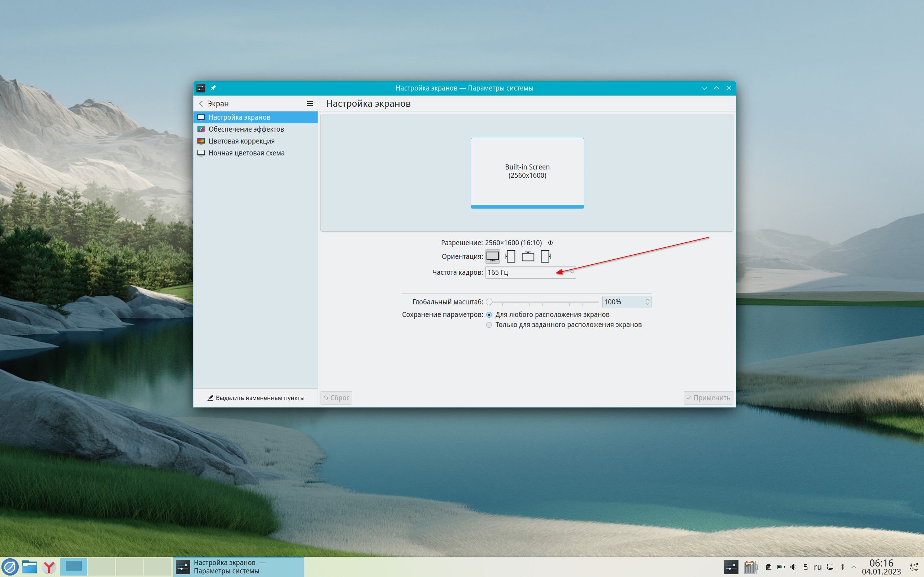Click the Глобальный масштаб slider handle
Image resolution: width=924 pixels, height=577 pixels.
[x=489, y=302]
